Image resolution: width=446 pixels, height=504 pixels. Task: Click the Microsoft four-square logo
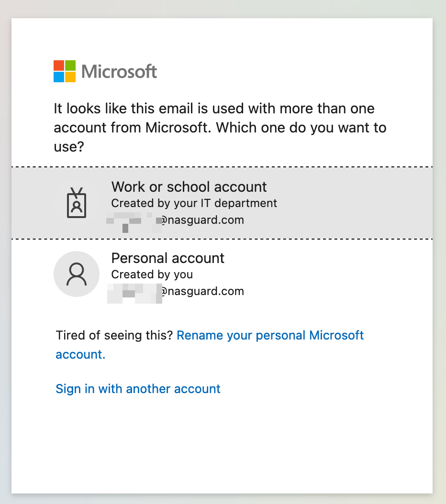tap(65, 71)
